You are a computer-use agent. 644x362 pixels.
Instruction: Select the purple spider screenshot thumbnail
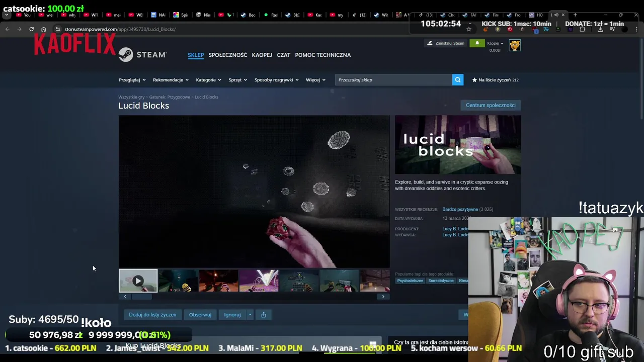pos(259,281)
